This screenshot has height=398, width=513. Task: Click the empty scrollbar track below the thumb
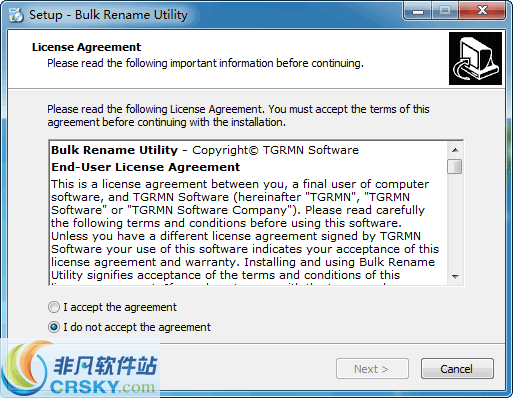(x=455, y=221)
